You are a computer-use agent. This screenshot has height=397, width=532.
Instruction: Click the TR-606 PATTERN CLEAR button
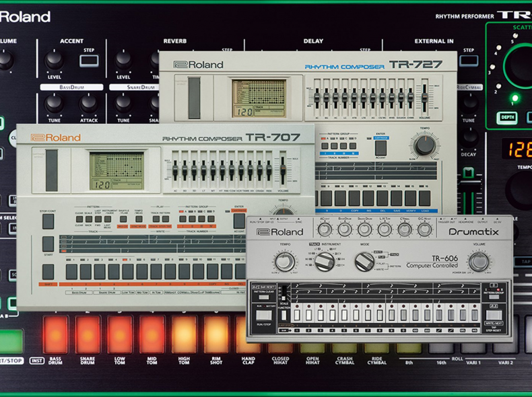[263, 297]
